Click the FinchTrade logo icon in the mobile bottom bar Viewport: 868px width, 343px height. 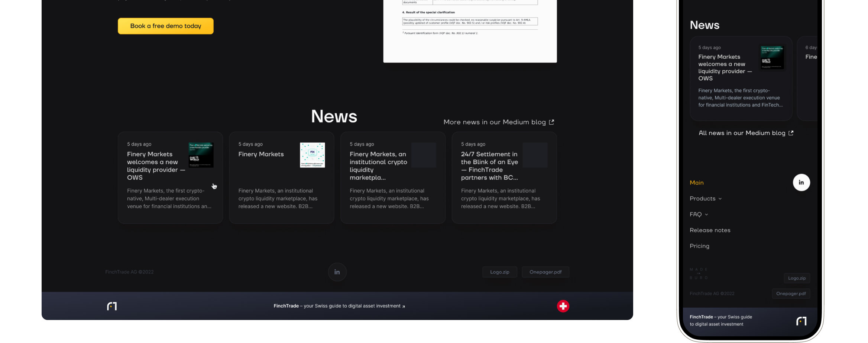pyautogui.click(x=801, y=321)
